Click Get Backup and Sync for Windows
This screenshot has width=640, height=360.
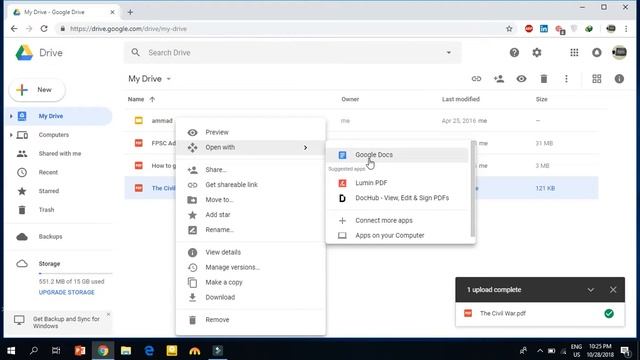(66, 322)
